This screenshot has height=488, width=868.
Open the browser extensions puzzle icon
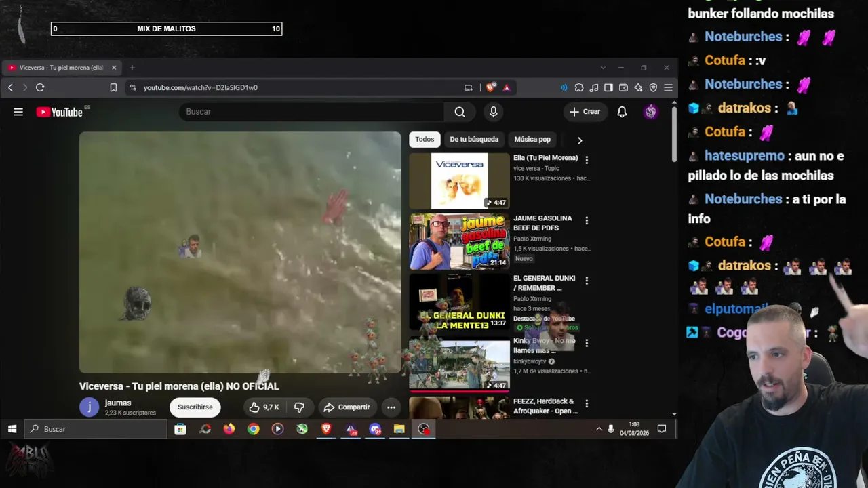pyautogui.click(x=579, y=87)
